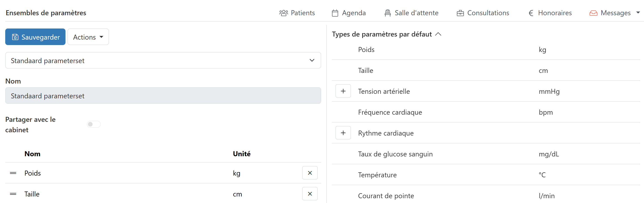Click the Salle d'attente chair icon
Image resolution: width=644 pixels, height=203 pixels.
click(387, 13)
